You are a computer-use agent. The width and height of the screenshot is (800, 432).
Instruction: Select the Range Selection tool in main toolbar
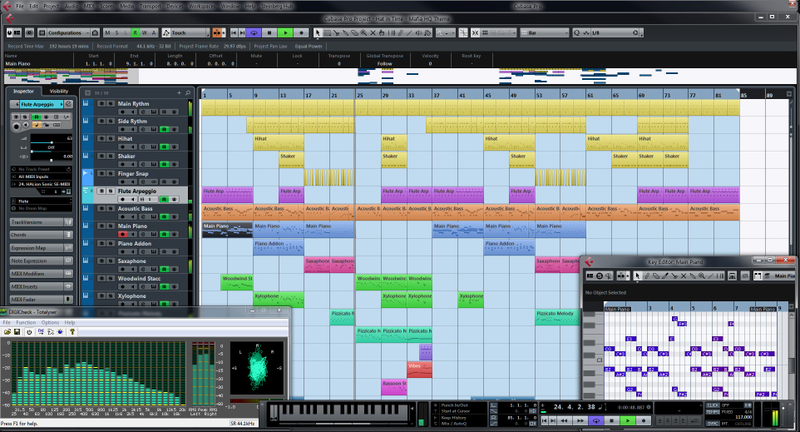coord(327,33)
